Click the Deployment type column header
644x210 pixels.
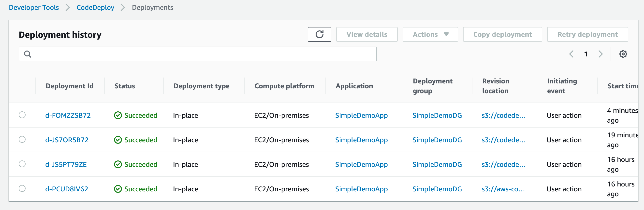pyautogui.click(x=202, y=86)
